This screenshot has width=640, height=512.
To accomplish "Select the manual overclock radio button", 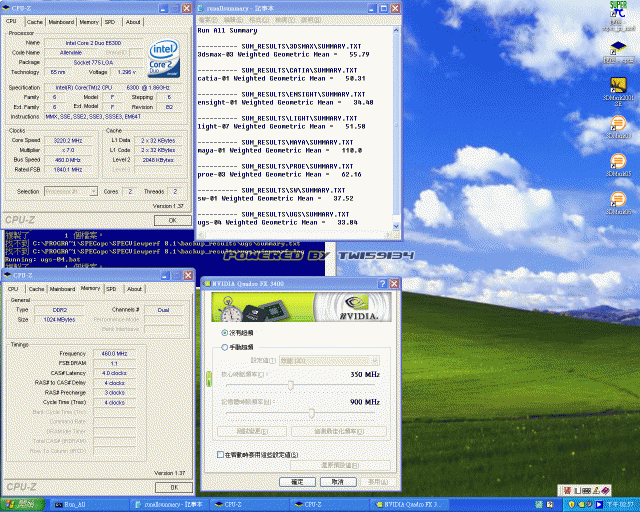I will (x=224, y=347).
